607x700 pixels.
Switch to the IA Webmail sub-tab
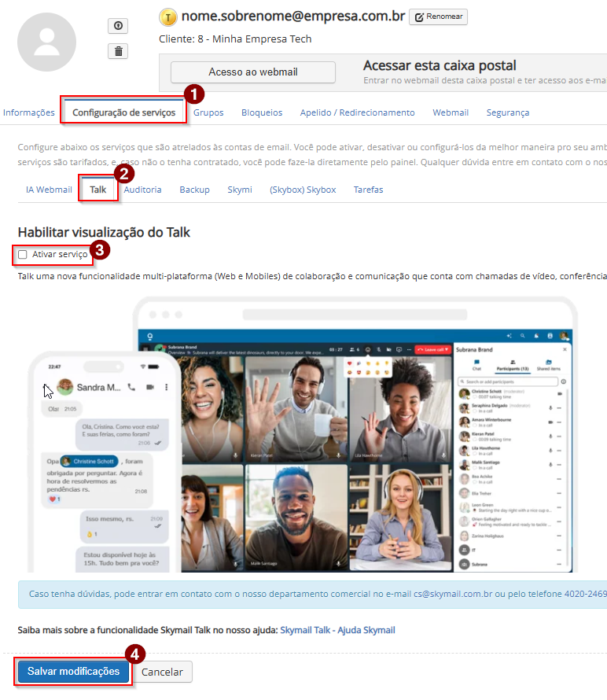click(x=49, y=190)
